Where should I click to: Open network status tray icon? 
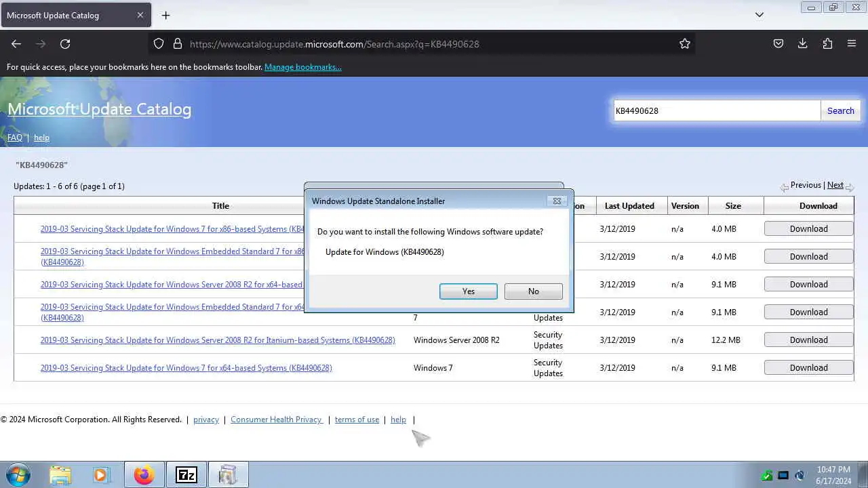point(783,476)
